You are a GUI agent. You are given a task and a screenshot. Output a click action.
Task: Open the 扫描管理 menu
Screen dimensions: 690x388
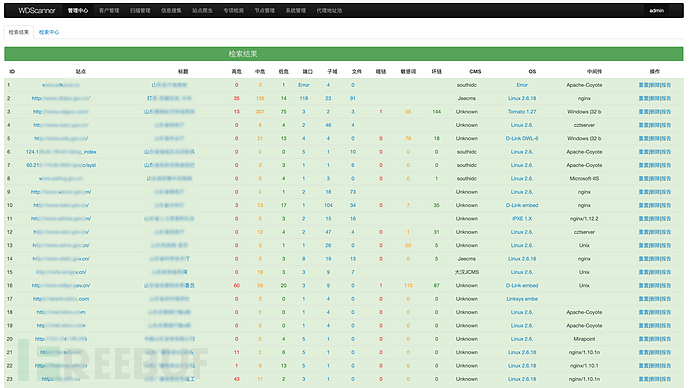click(140, 11)
